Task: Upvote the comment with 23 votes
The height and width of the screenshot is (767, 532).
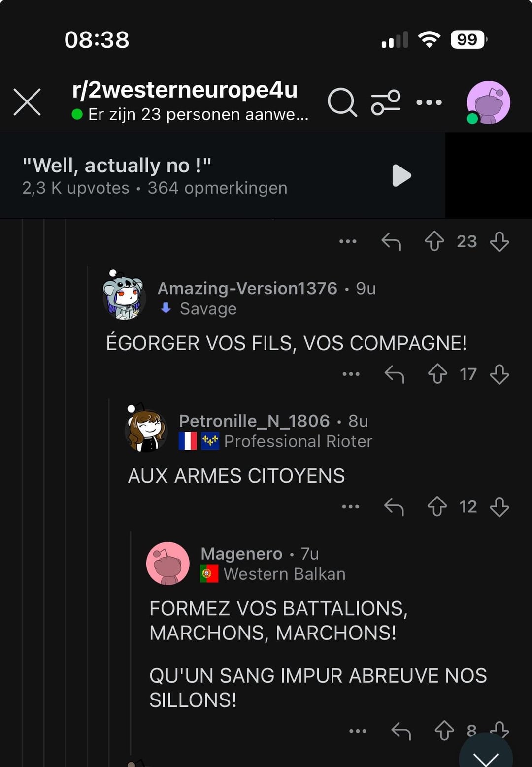Action: [434, 241]
